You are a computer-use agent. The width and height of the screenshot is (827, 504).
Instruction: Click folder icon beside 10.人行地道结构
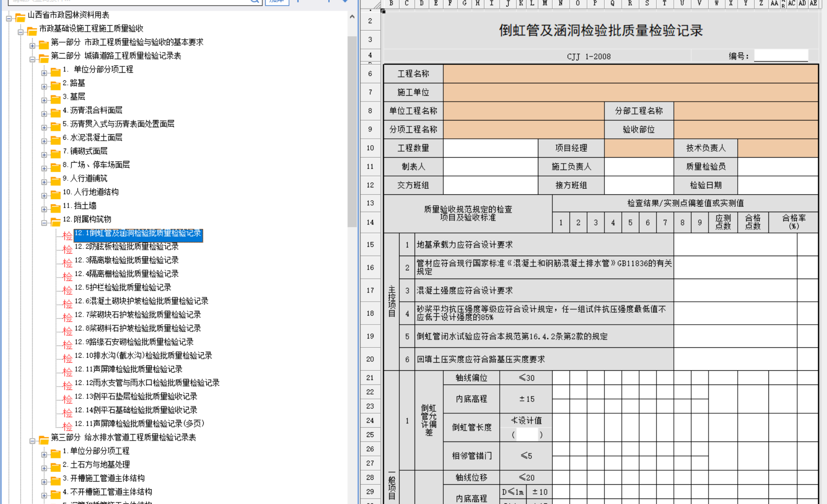[x=56, y=194]
